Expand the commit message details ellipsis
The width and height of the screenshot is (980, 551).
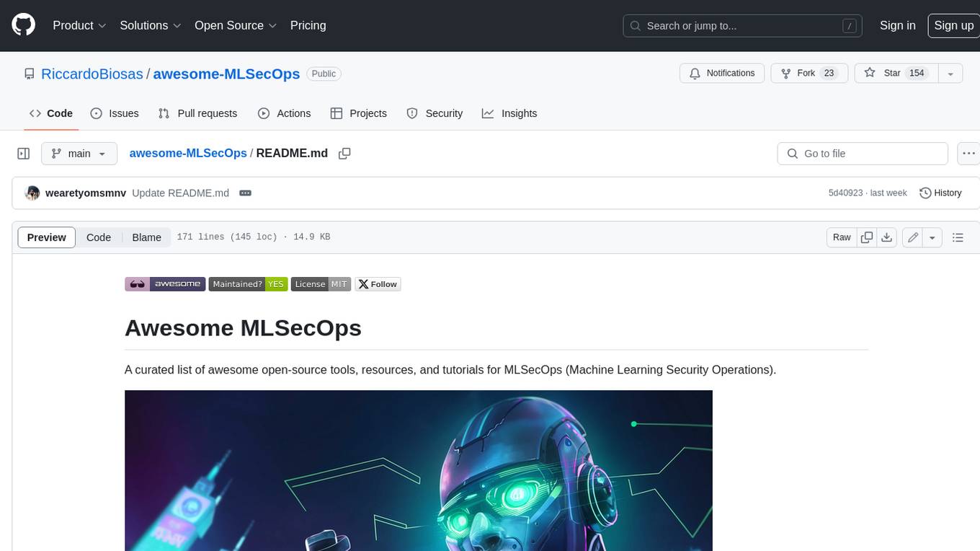(245, 193)
